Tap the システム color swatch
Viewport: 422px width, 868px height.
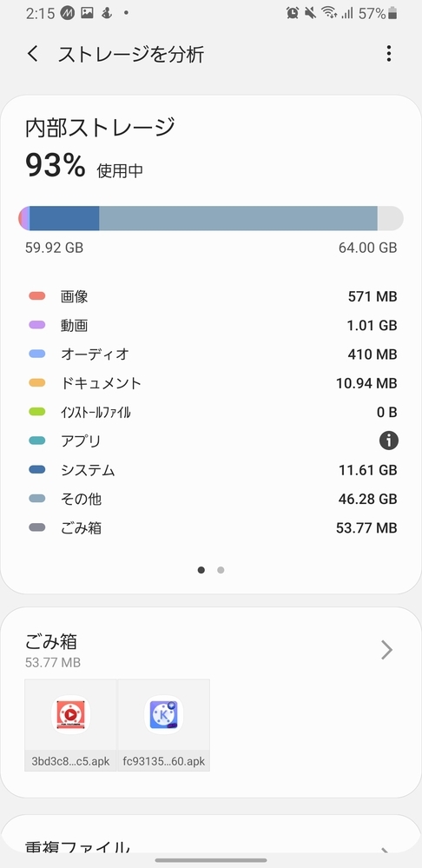(37, 470)
